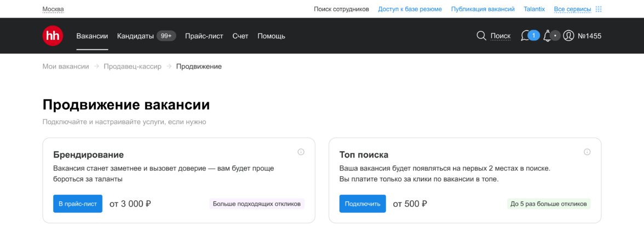Expand the Все сервисы menu
Screen dimensions: 644x243
(572, 9)
